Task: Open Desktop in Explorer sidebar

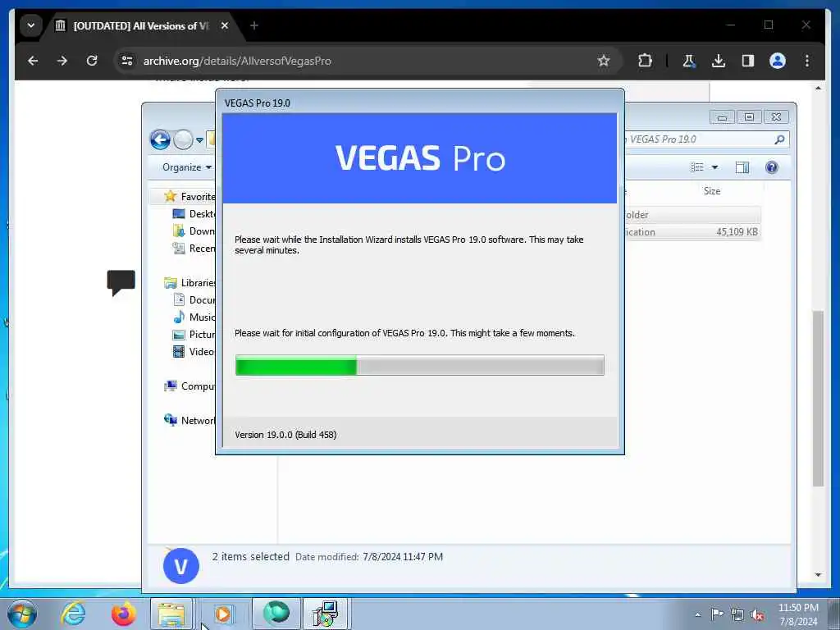Action: 194,214
